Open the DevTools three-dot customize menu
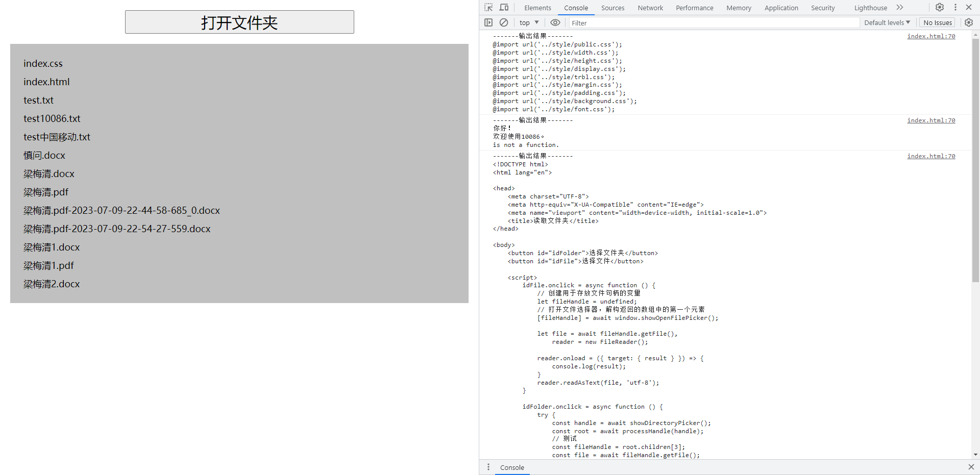Viewport: 980px width, 475px height. (x=955, y=7)
